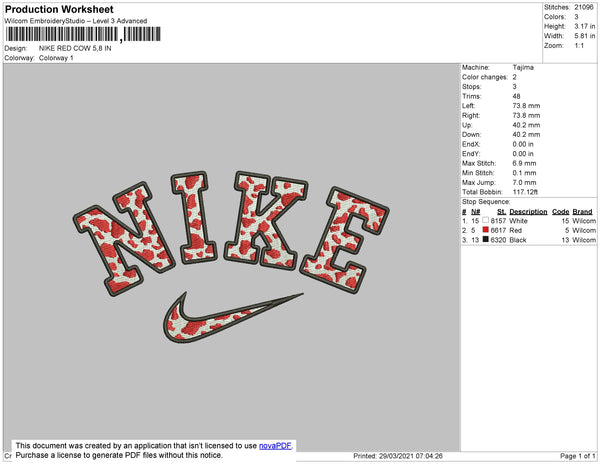The image size is (600, 464).
Task: Click the N# column header
Action: (x=475, y=212)
